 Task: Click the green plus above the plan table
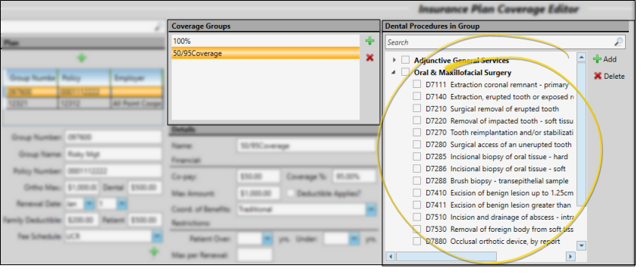[x=82, y=58]
